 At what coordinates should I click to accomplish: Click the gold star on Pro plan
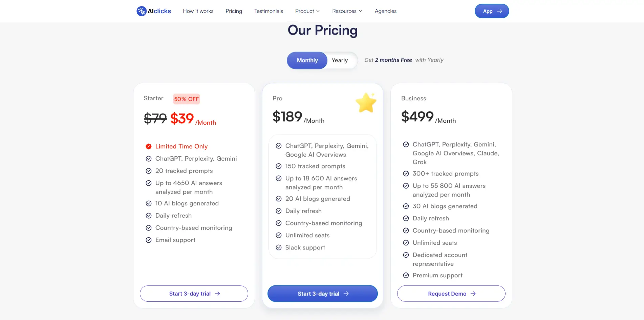click(x=366, y=103)
